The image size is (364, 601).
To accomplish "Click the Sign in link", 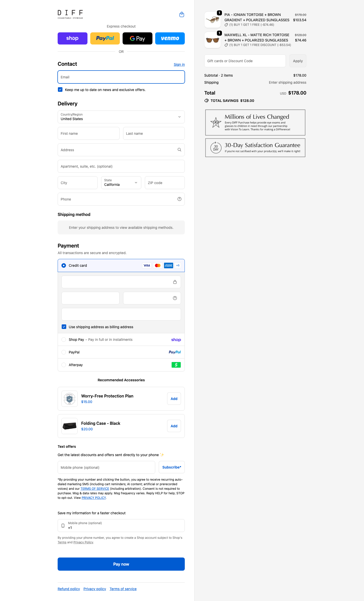I will pyautogui.click(x=179, y=64).
